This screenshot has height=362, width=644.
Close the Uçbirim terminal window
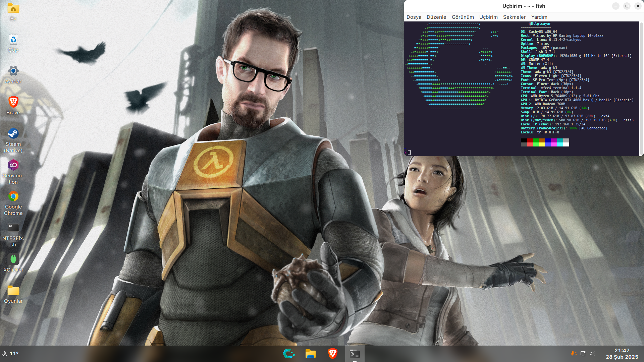(x=638, y=6)
